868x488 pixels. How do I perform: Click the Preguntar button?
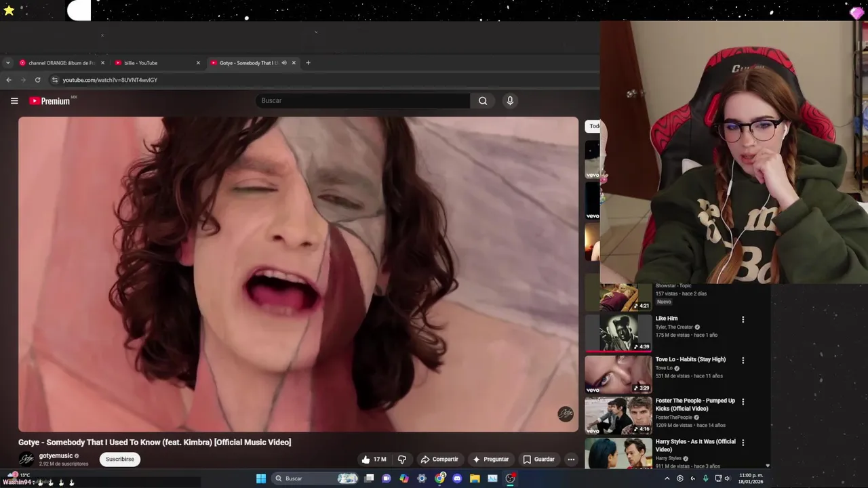(490, 459)
